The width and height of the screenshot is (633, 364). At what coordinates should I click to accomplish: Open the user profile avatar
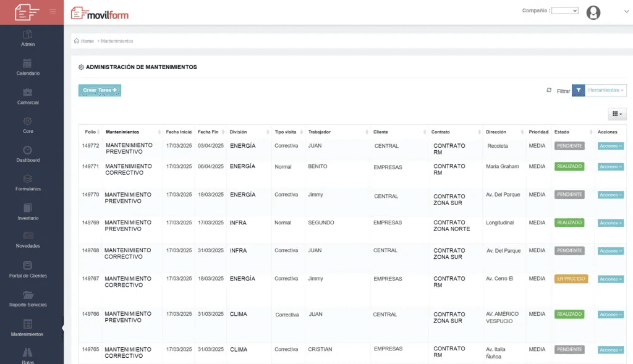(x=593, y=12)
